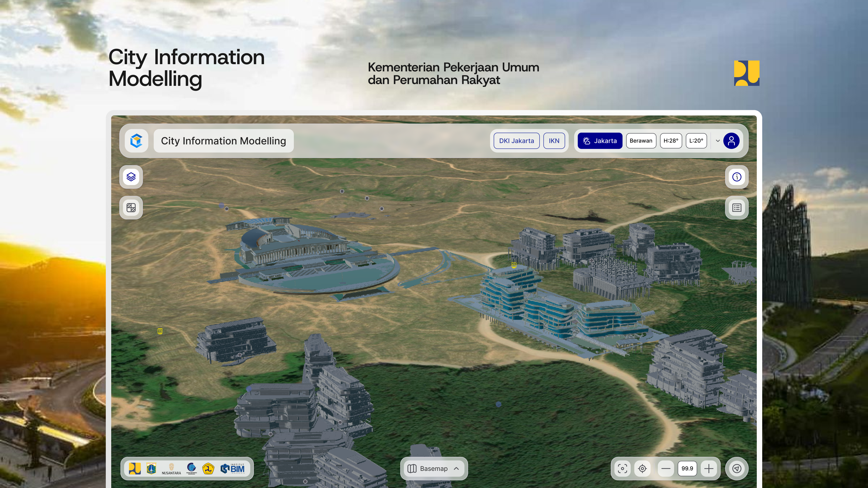This screenshot has width=868, height=488.
Task: Click the blue cube app logo
Action: click(x=137, y=141)
